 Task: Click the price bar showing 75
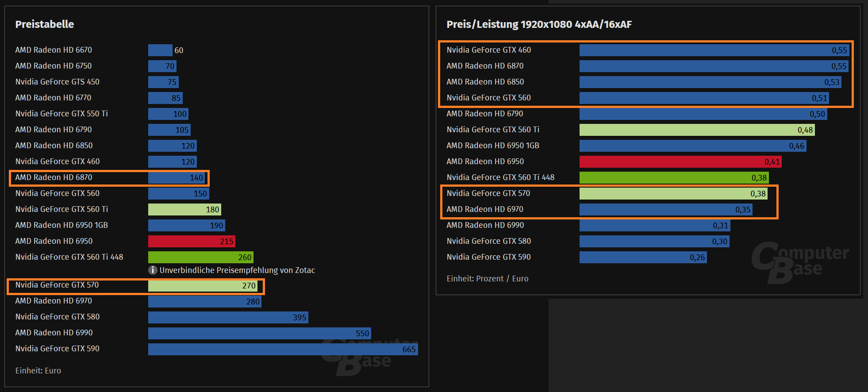163,82
